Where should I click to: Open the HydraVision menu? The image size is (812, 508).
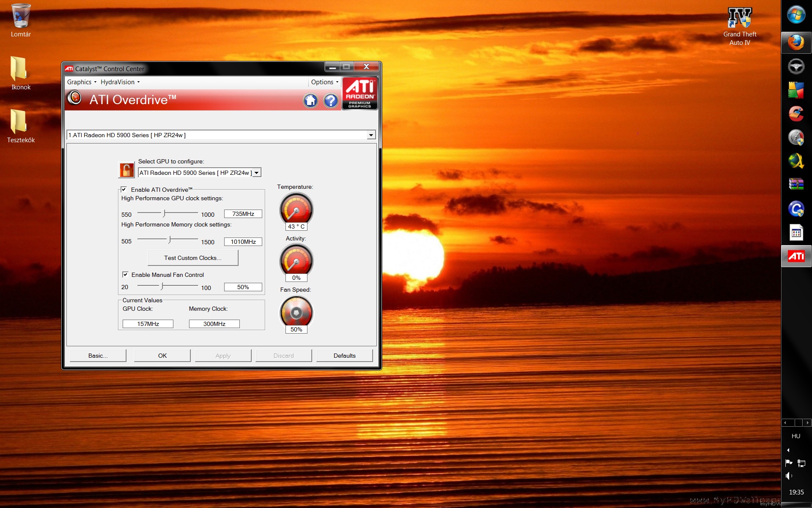tap(120, 82)
